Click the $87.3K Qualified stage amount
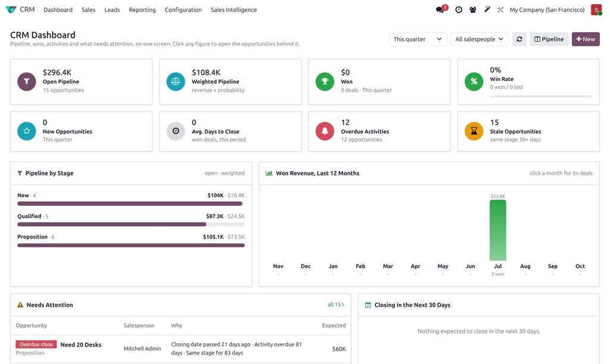 (x=214, y=216)
